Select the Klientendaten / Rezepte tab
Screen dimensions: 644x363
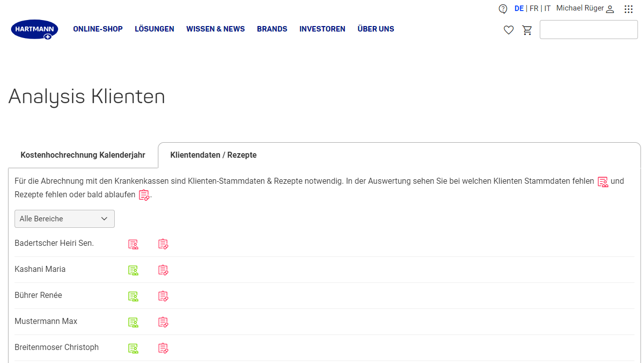pos(213,155)
